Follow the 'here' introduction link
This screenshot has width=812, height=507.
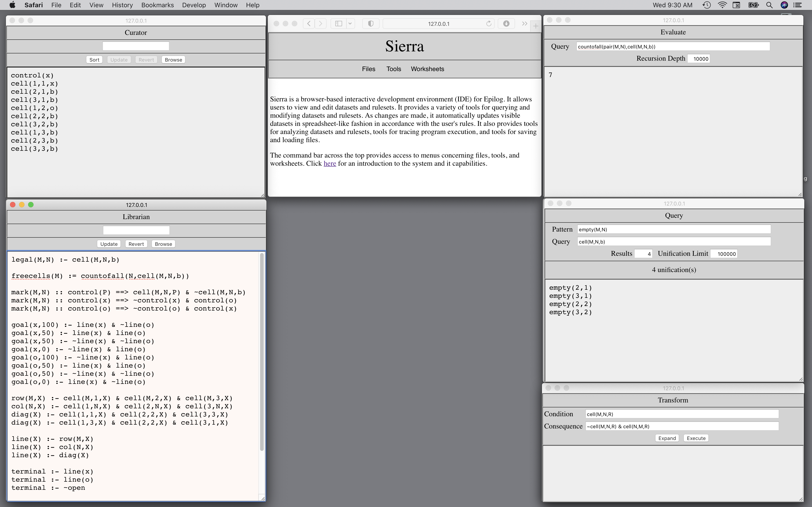pyautogui.click(x=329, y=164)
